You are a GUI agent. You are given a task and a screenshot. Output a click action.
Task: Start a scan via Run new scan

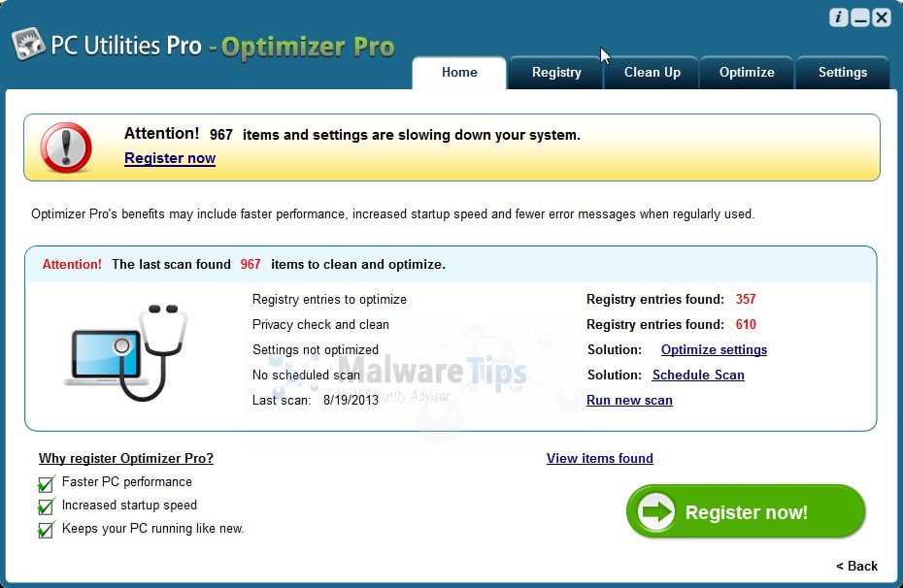[629, 401]
